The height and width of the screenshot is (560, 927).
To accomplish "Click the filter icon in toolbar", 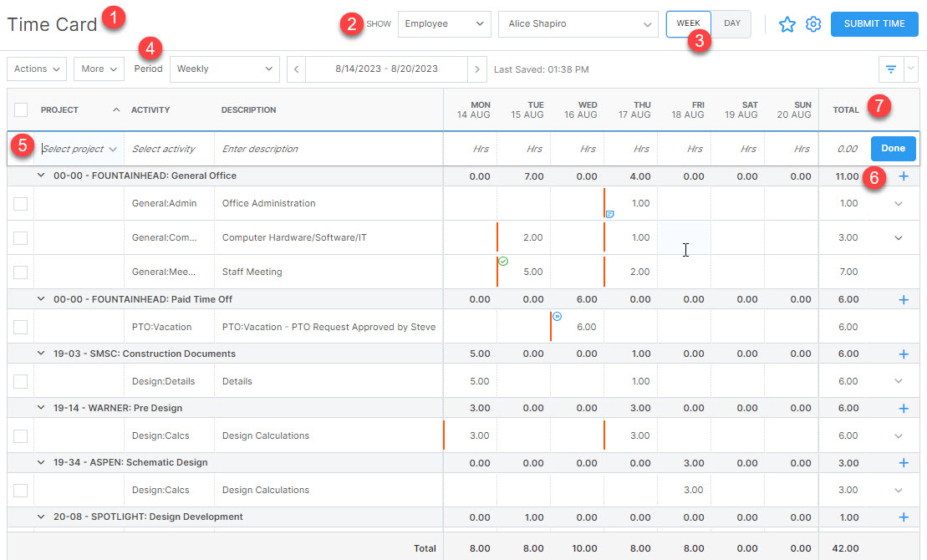I will 891,69.
